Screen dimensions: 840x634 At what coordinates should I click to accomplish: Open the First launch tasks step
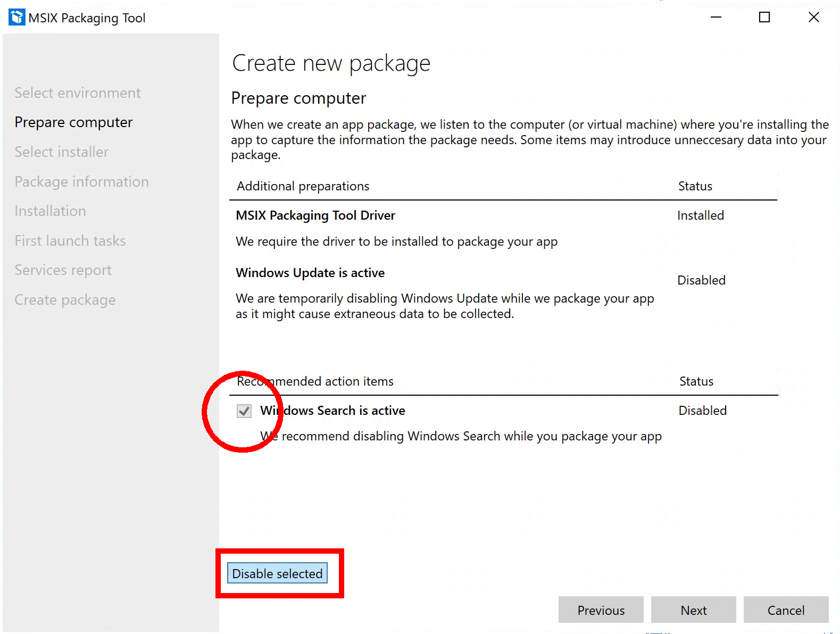[x=70, y=241]
